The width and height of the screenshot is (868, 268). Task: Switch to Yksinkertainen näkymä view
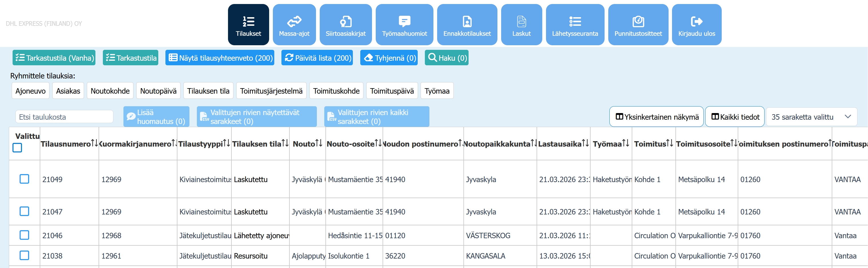(656, 117)
